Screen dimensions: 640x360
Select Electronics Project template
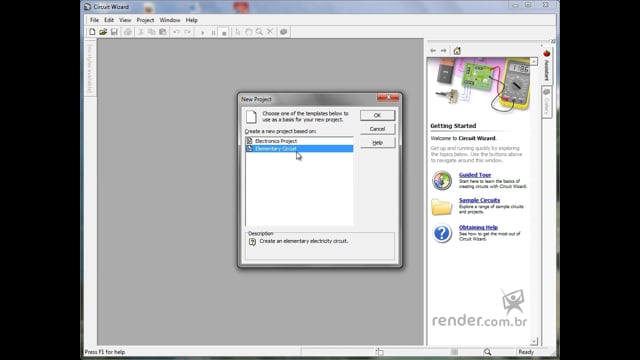[x=299, y=141]
